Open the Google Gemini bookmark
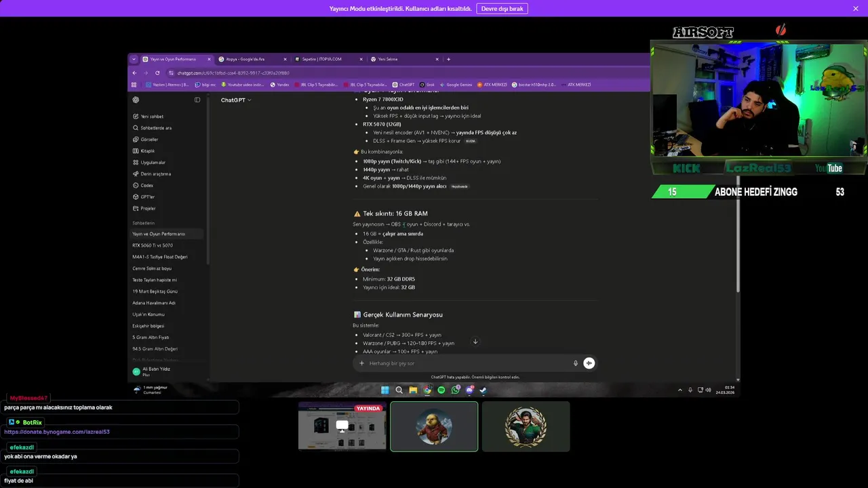The image size is (868, 488). (456, 85)
